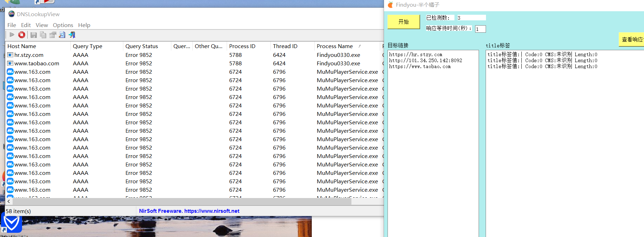Click AAAA query type in www.taobao.com row
Screen dimensions: 644x237
click(81, 64)
